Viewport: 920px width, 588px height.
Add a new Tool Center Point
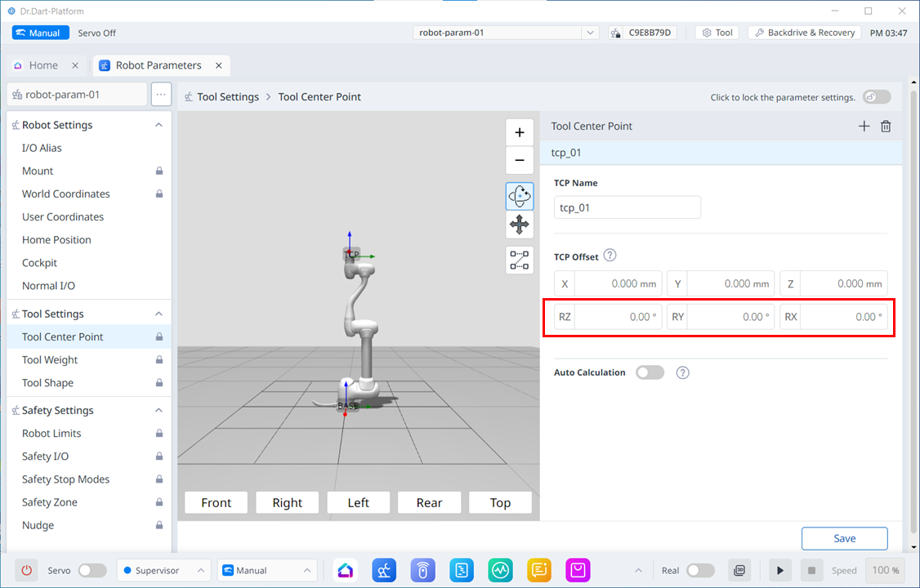tap(864, 127)
